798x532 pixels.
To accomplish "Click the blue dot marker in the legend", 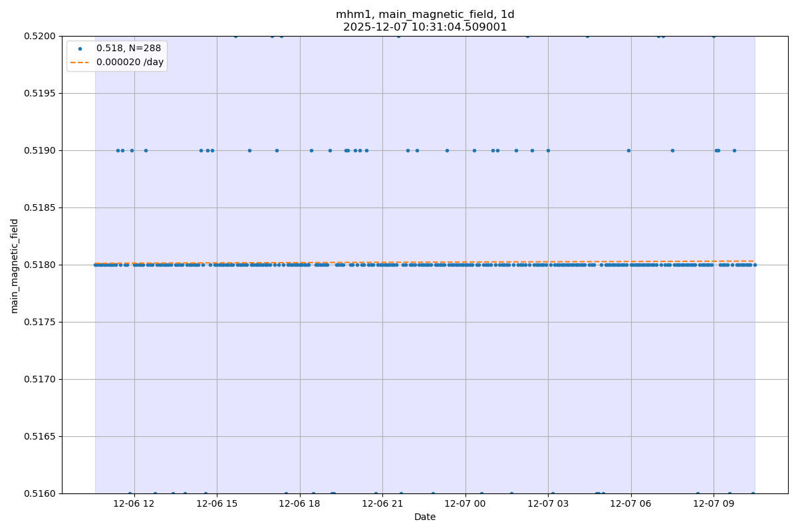I will pyautogui.click(x=80, y=49).
